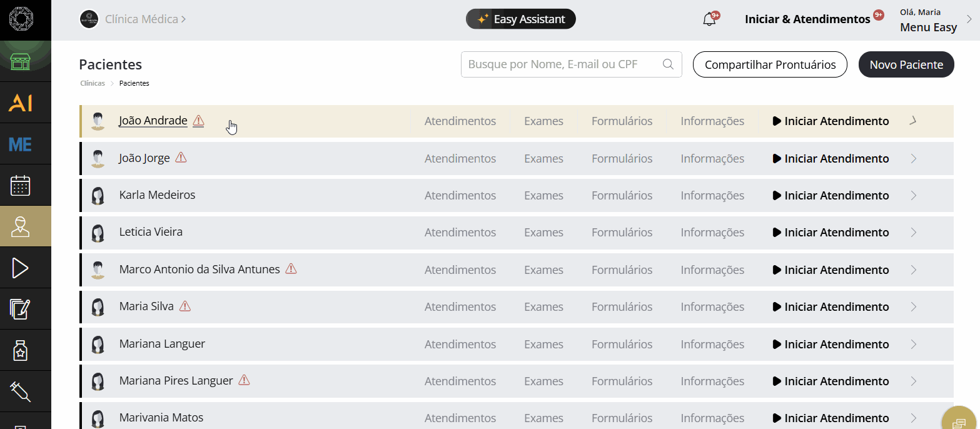
Task: Open the medicine bottle sidebar icon
Action: point(21,351)
